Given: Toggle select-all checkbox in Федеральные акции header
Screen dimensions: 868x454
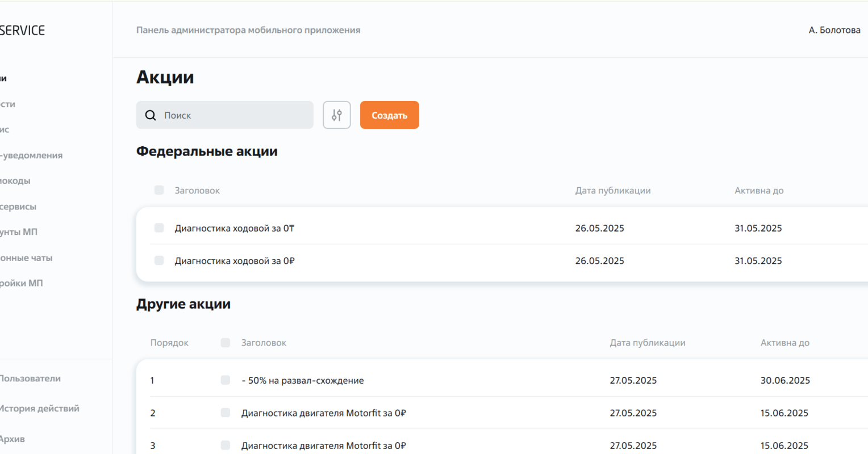Looking at the screenshot, I should pos(159,190).
